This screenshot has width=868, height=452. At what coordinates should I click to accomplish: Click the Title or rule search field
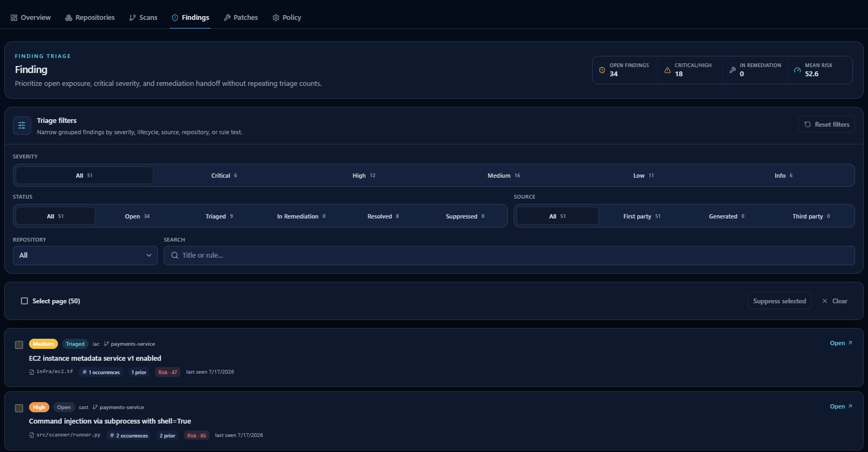509,256
